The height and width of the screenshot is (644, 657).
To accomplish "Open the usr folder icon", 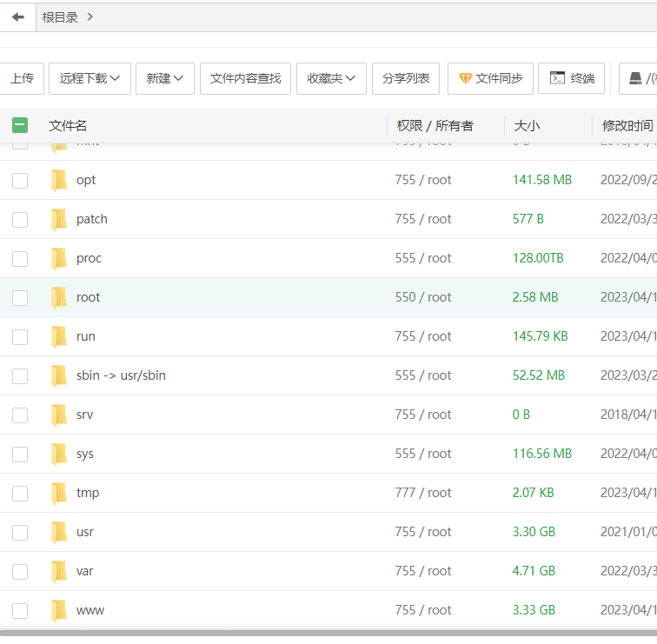I will (59, 532).
